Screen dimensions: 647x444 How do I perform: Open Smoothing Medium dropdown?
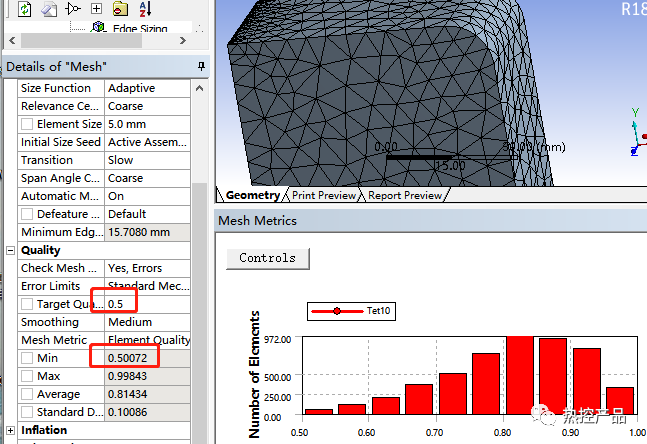click(147, 322)
